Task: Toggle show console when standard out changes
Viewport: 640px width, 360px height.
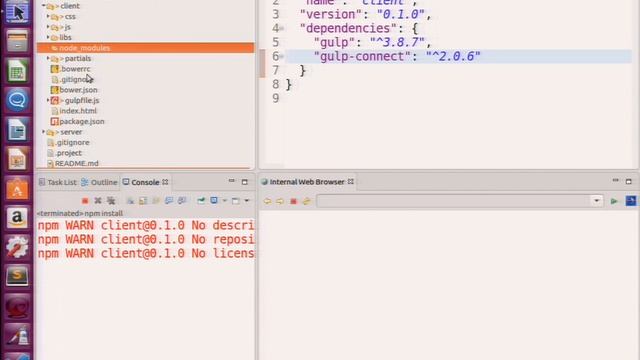Action: tap(169, 201)
